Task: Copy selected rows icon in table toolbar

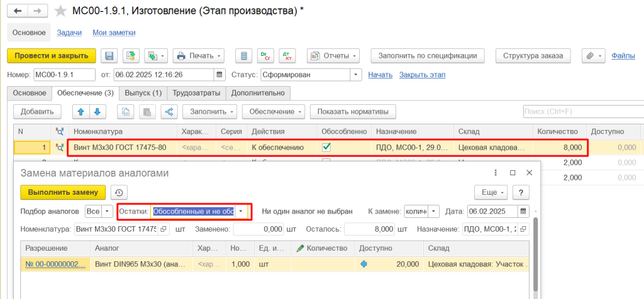Action: click(126, 111)
